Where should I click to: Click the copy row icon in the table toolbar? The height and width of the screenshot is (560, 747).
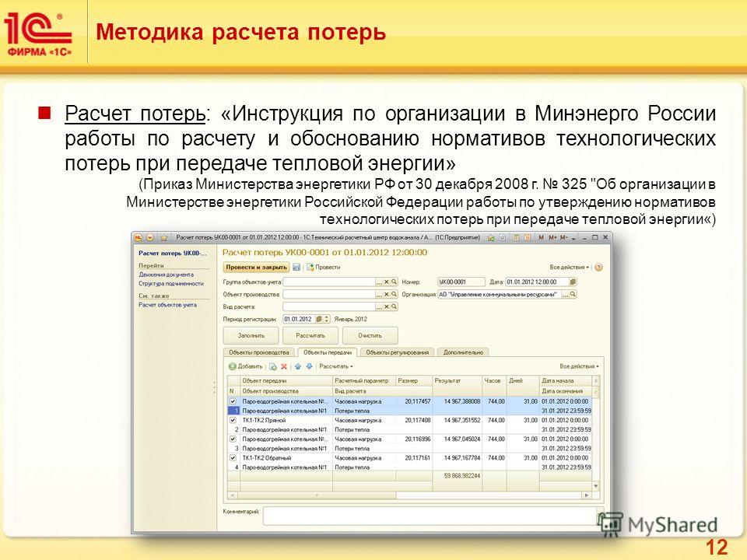(x=273, y=366)
